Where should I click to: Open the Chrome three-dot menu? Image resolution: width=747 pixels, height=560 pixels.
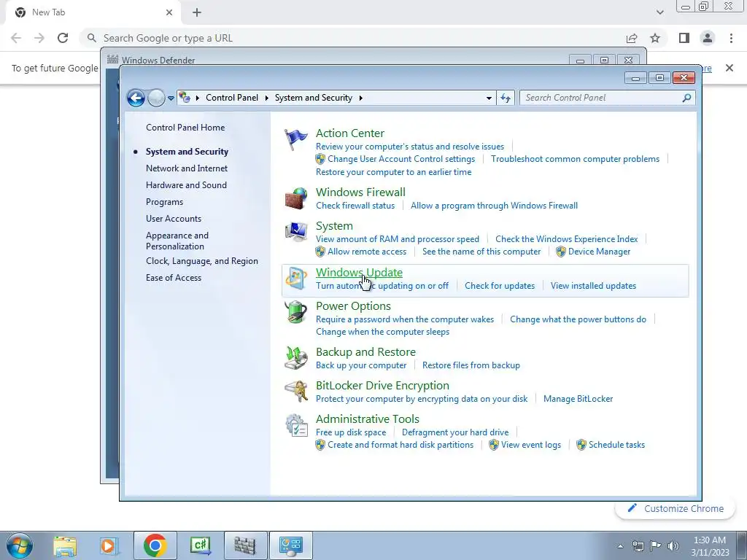coord(731,38)
